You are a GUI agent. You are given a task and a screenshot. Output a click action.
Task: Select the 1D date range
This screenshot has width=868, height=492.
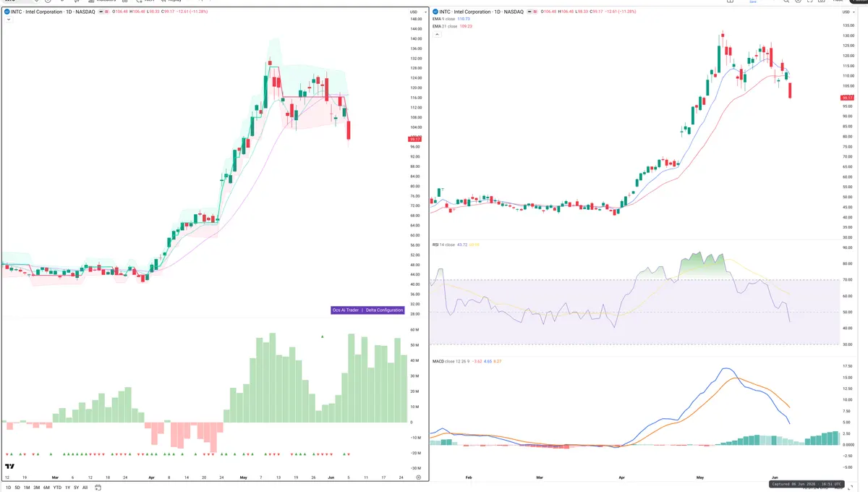coord(8,488)
